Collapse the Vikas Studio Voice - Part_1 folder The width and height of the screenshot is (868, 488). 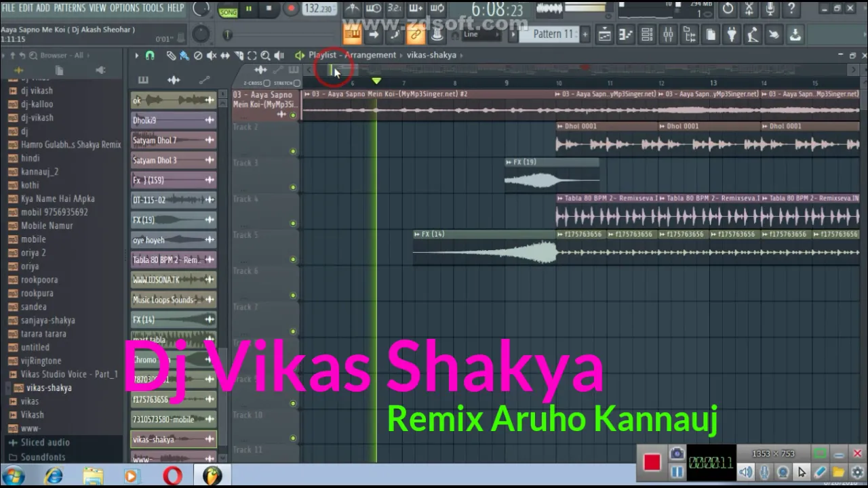(x=64, y=374)
